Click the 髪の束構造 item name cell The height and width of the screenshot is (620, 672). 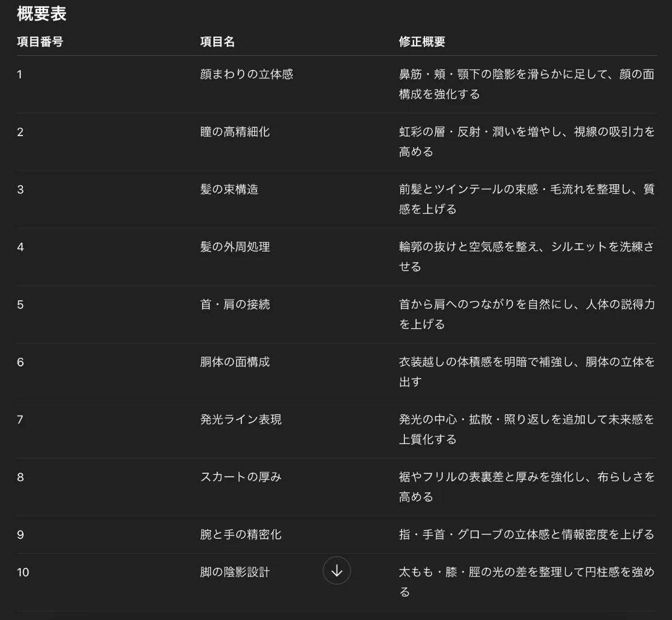pyautogui.click(x=228, y=189)
